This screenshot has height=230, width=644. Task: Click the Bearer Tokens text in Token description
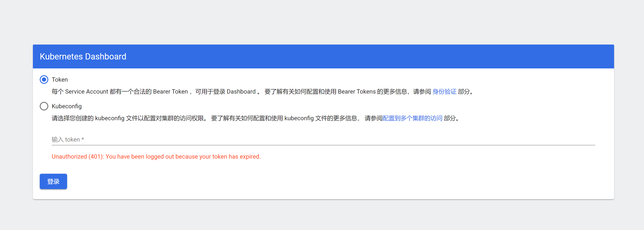pos(356,91)
